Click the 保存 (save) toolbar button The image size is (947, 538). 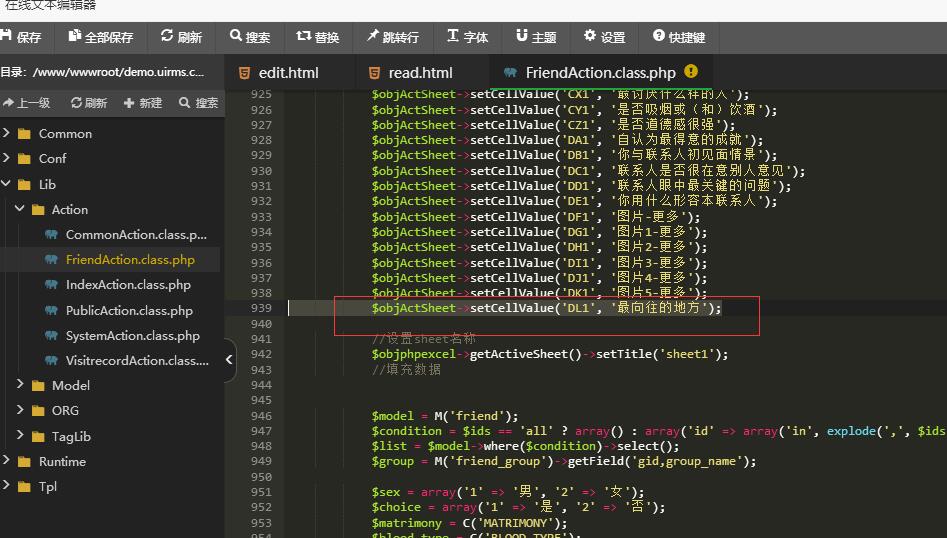[x=21, y=37]
